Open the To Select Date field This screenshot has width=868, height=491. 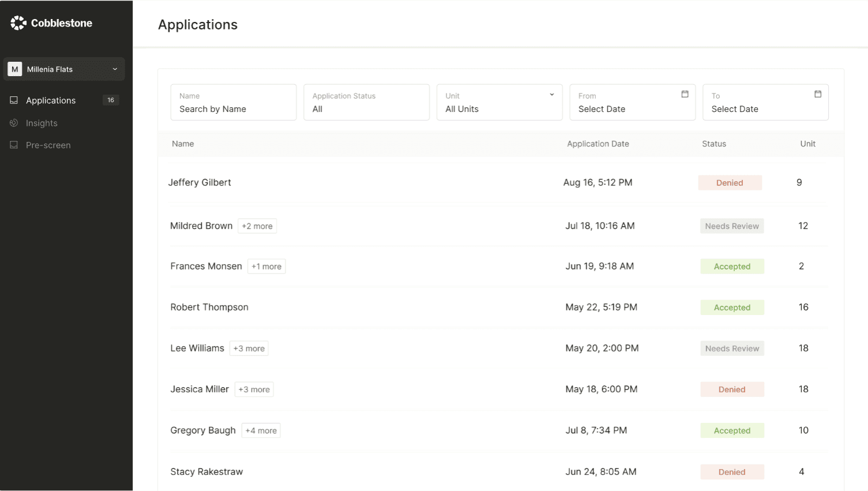pos(765,102)
